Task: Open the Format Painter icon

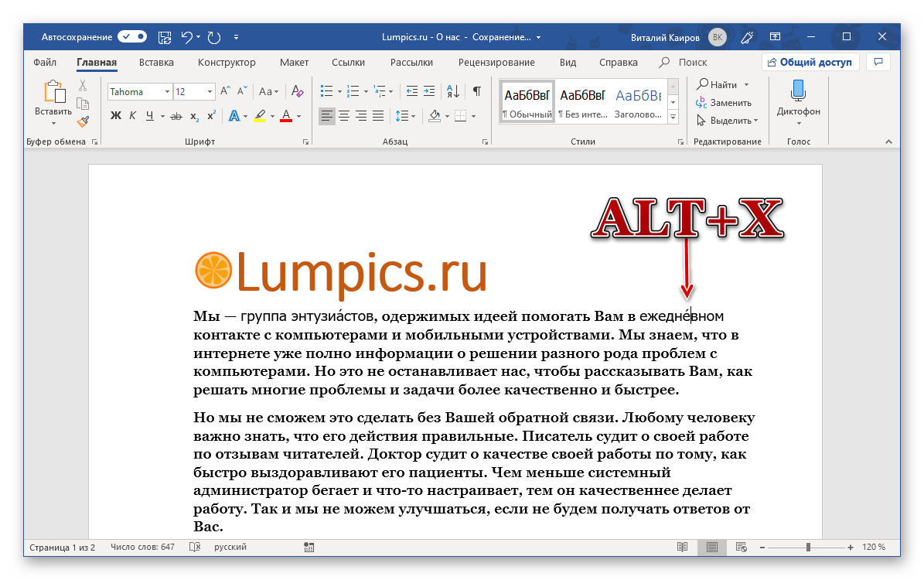Action: [x=82, y=121]
